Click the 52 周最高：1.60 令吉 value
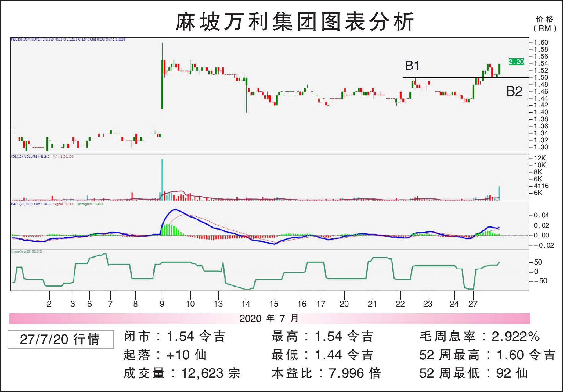This screenshot has height=392, width=563. pos(487,355)
